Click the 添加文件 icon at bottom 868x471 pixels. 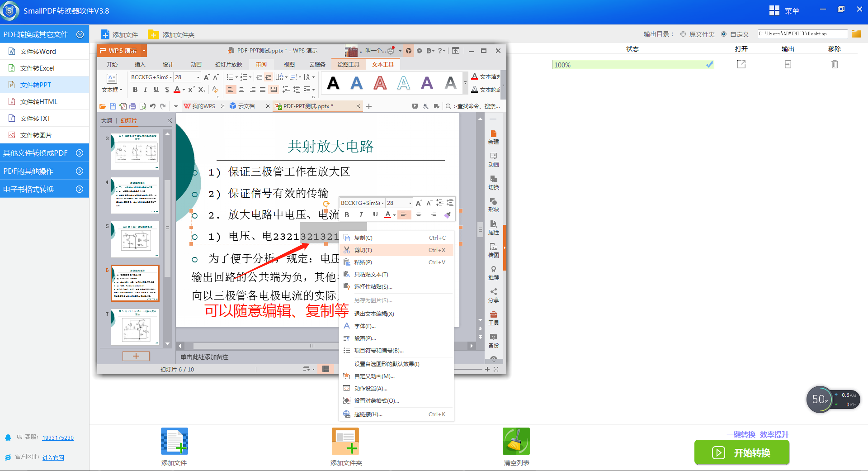[175, 441]
